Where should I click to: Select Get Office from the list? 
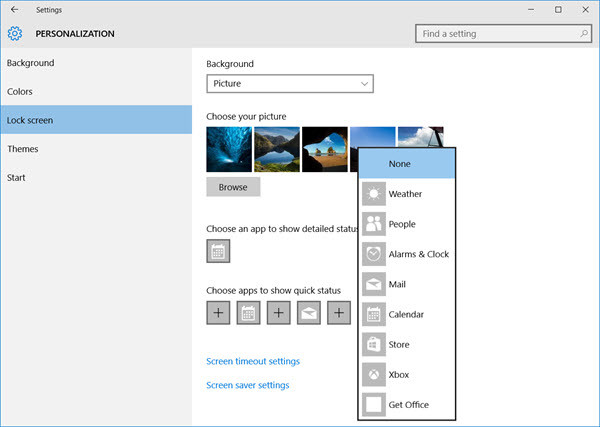click(x=409, y=405)
